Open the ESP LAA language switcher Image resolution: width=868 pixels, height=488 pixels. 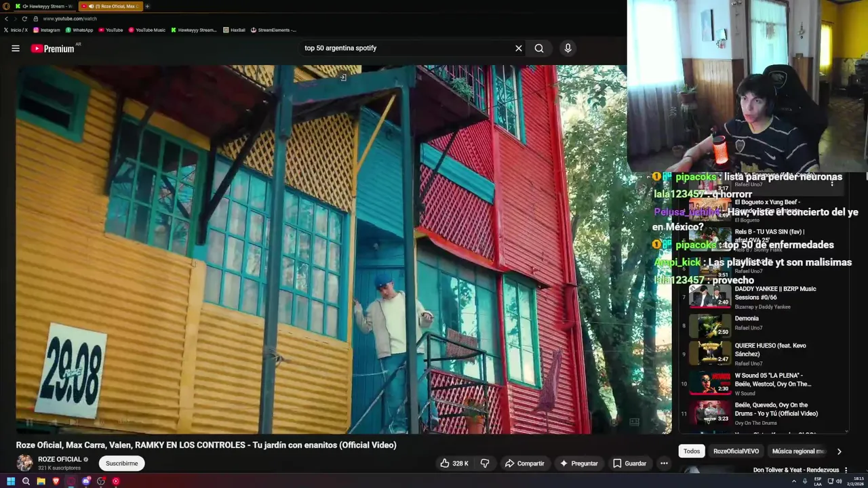coord(818,481)
